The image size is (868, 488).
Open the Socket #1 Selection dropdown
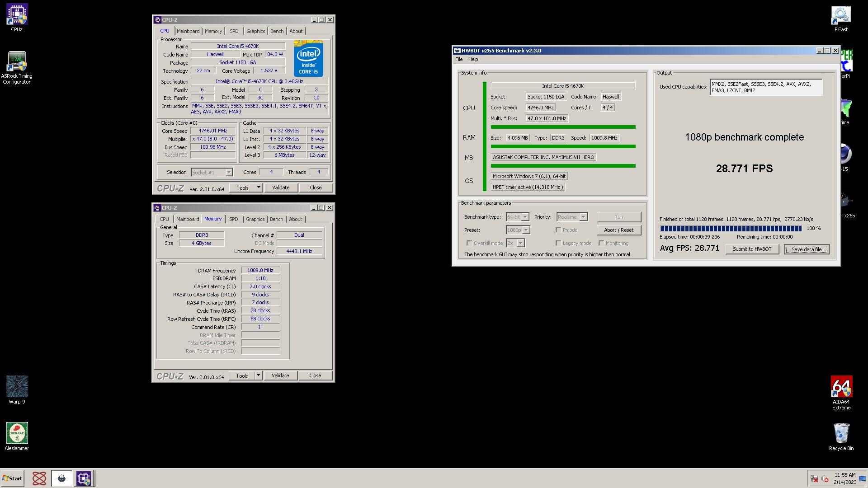(x=229, y=172)
